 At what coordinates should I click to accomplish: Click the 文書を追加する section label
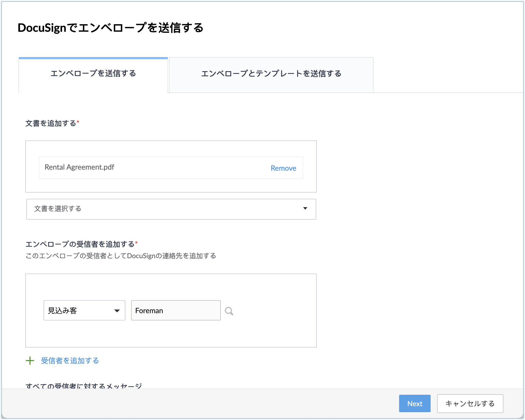(x=51, y=123)
